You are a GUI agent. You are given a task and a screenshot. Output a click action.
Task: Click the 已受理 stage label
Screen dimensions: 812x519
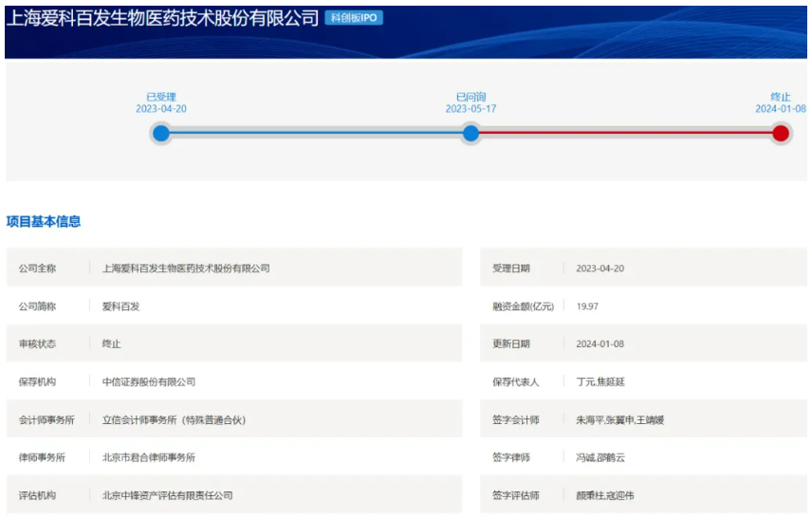coord(161,97)
